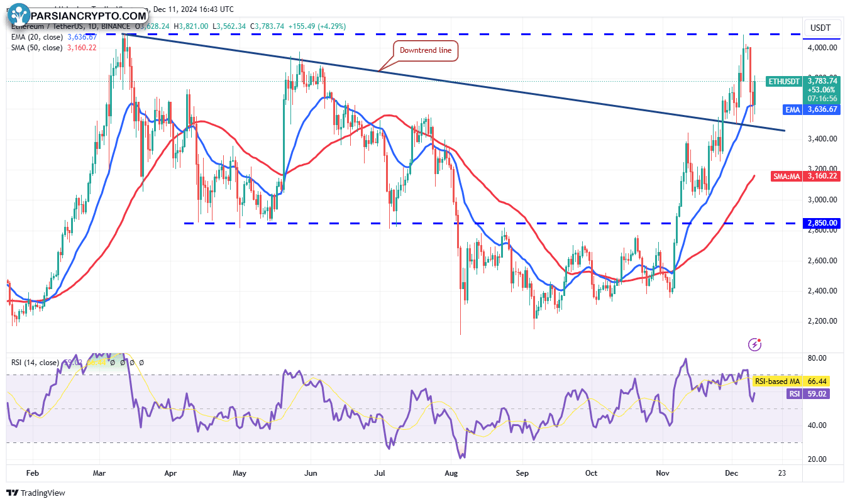
Task: Click the 2,200.00 price axis label
Action: click(x=824, y=321)
